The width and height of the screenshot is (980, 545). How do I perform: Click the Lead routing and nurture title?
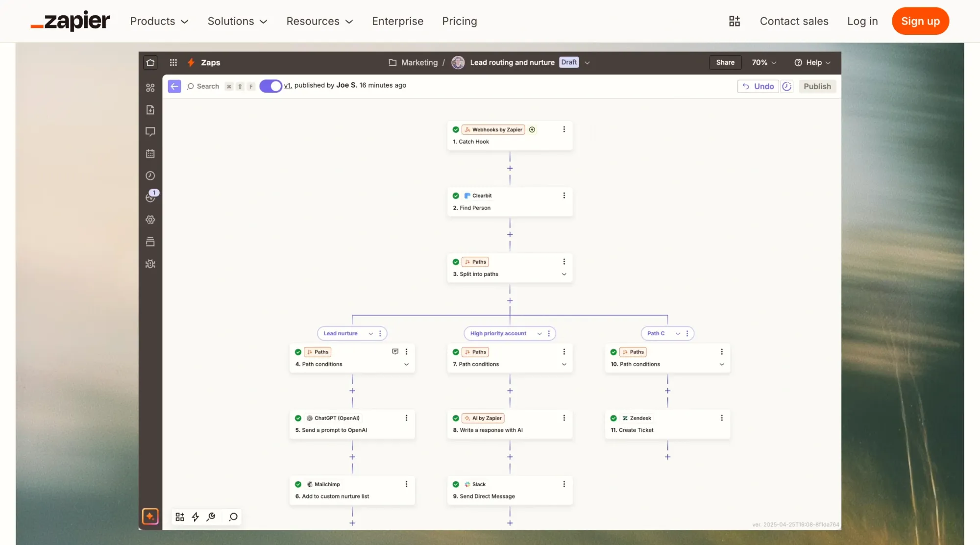[x=512, y=62]
